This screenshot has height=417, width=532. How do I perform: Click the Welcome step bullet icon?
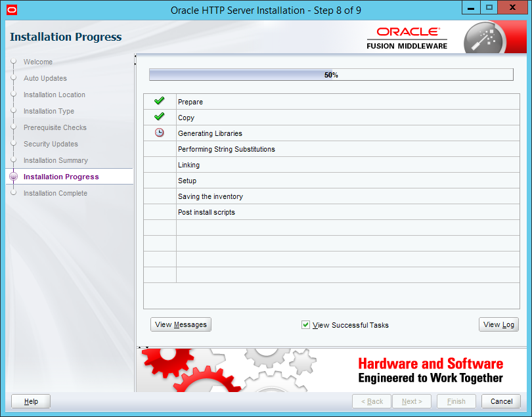(x=13, y=62)
